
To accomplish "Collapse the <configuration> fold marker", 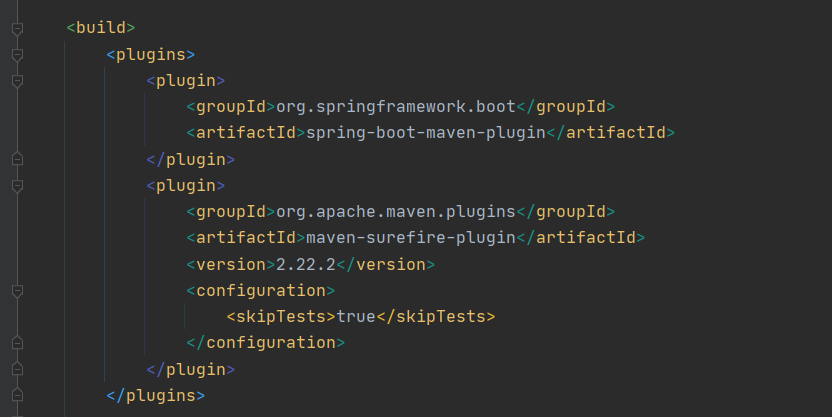I will (x=17, y=291).
